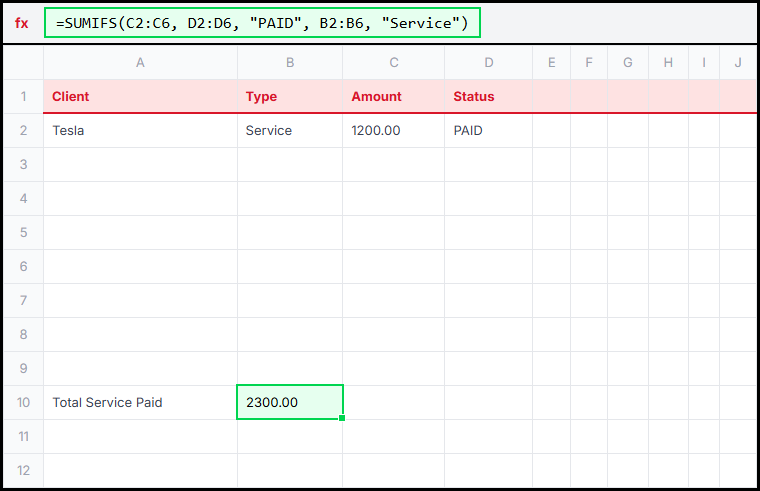760x491 pixels.
Task: Click the Amount header cell
Action: click(x=394, y=97)
